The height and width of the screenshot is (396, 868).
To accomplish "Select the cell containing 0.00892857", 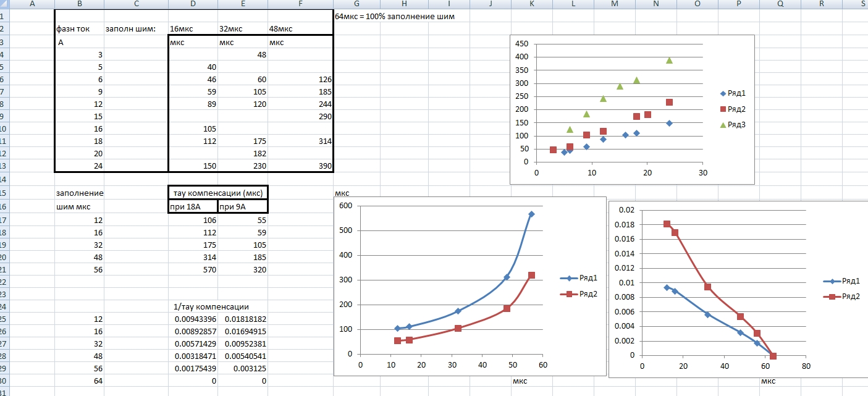I will (193, 331).
